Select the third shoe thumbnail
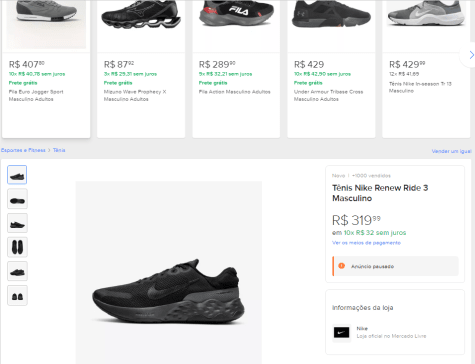The width and height of the screenshot is (475, 364). [x=17, y=223]
